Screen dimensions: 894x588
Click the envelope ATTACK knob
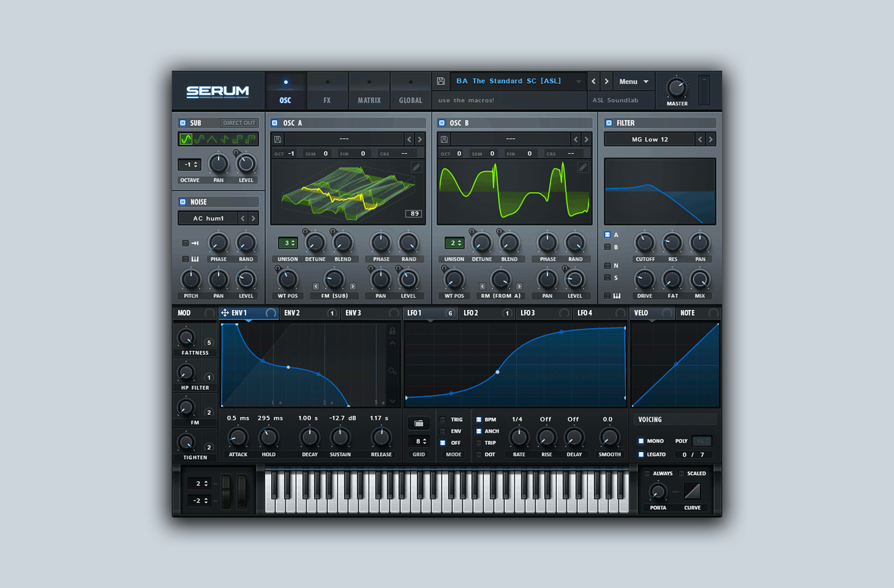coord(238,438)
